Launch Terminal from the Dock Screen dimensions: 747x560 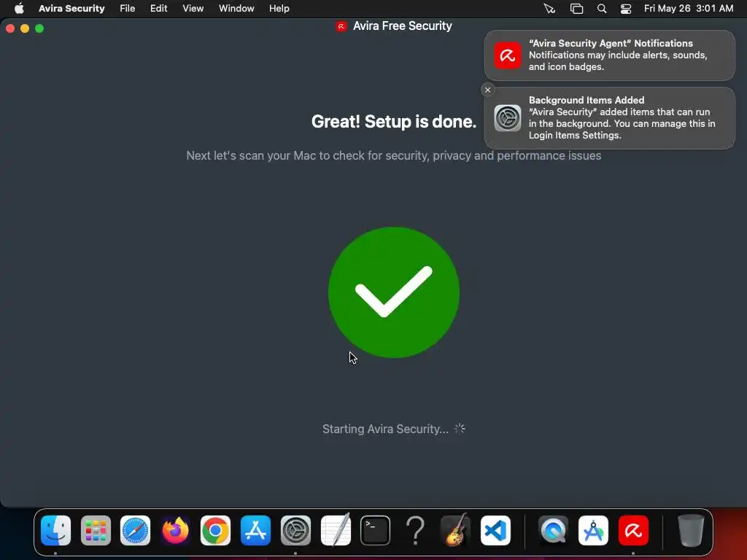tap(376, 531)
